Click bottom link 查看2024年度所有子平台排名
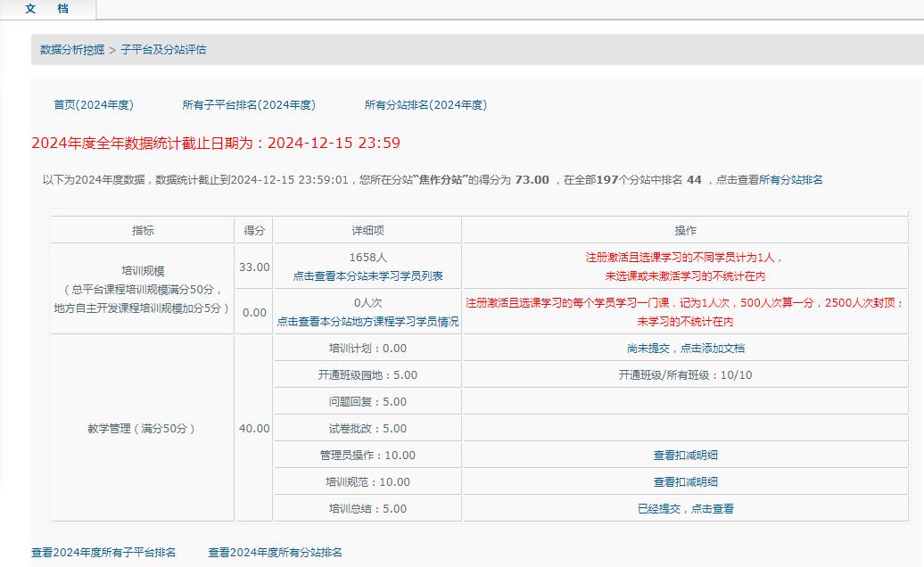The width and height of the screenshot is (924, 567). [x=103, y=553]
